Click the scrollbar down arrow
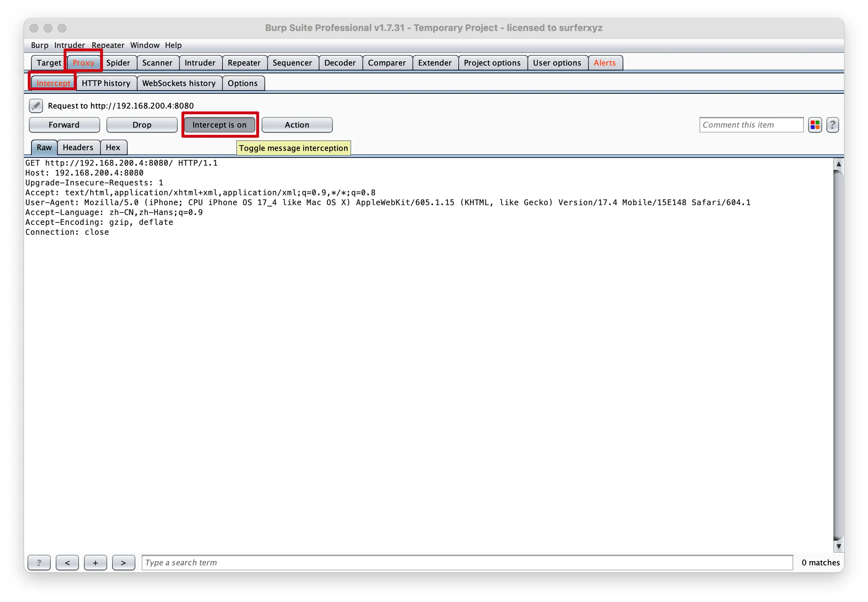 pos(838,546)
